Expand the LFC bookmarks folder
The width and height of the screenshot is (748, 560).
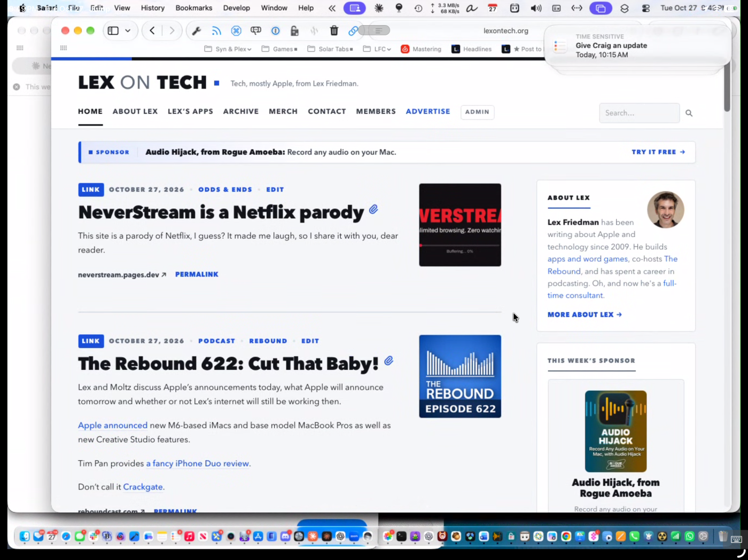[x=377, y=49]
